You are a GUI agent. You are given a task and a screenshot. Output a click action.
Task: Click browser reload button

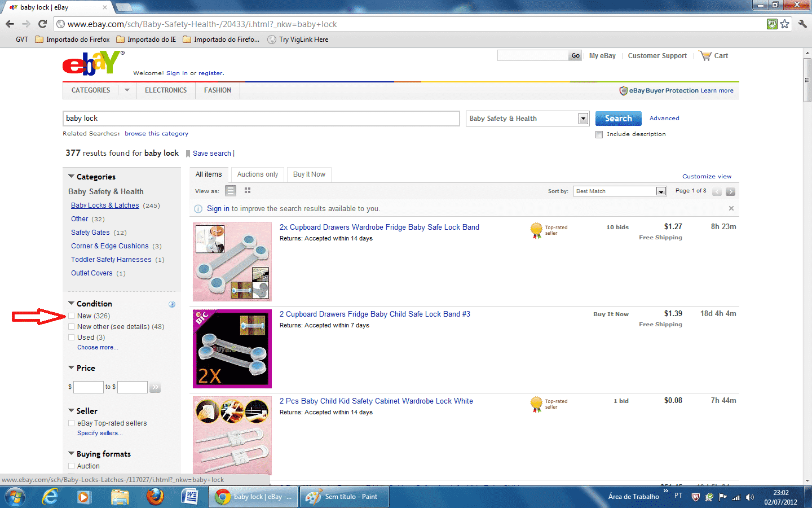pos(42,24)
